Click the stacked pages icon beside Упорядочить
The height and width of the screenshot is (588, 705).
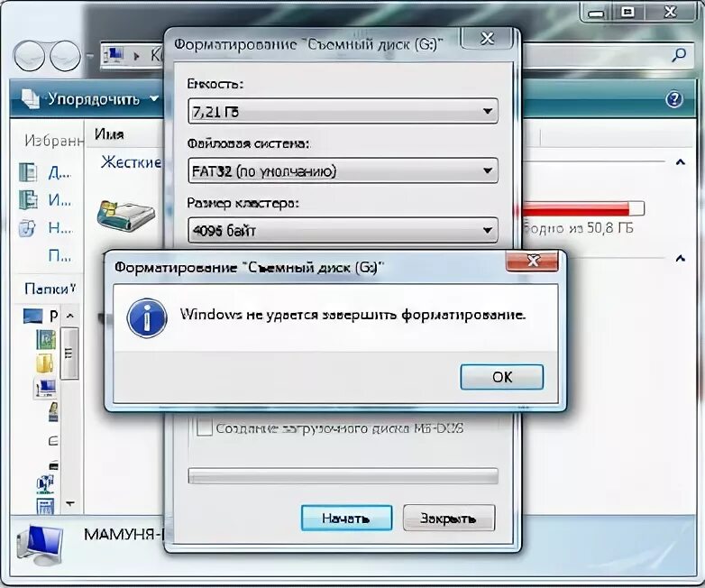tap(31, 99)
